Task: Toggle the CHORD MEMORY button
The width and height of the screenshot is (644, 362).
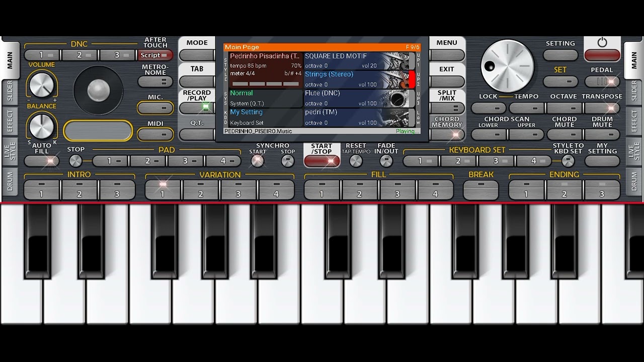Action: click(x=447, y=134)
